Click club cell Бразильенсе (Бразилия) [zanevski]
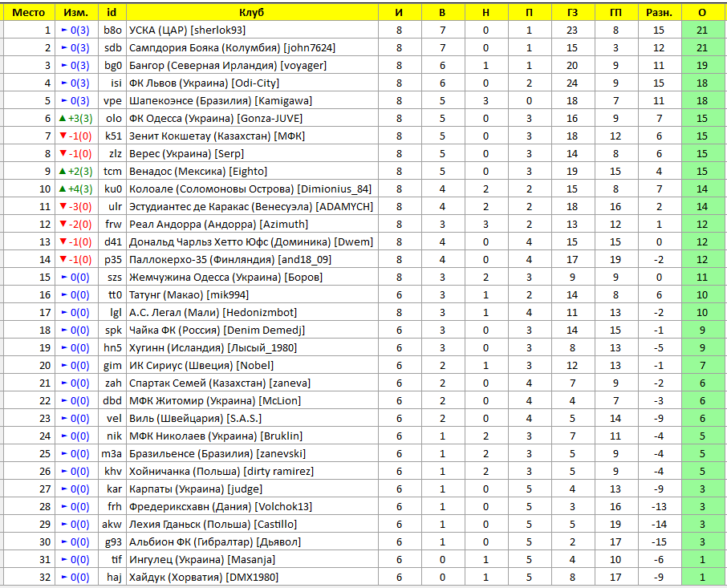This screenshot has height=588, width=727. [252, 453]
